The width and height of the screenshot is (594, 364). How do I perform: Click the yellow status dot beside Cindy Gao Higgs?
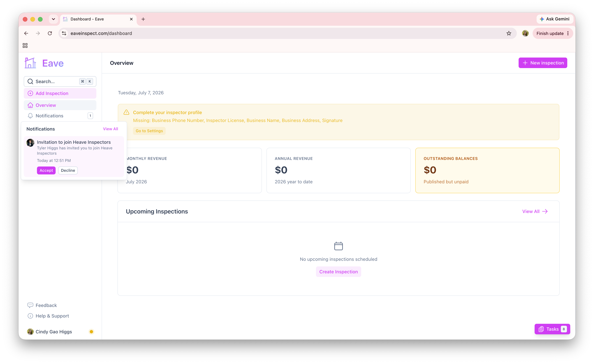point(91,332)
